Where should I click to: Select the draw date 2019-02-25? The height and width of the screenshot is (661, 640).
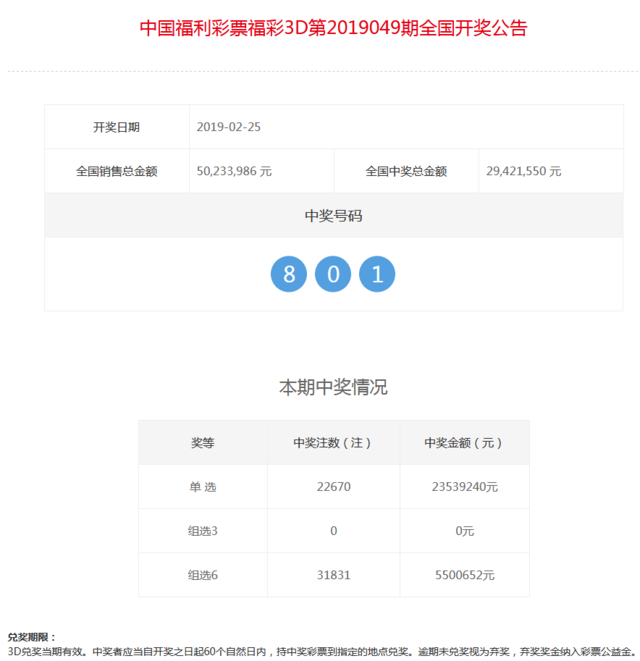[229, 127]
